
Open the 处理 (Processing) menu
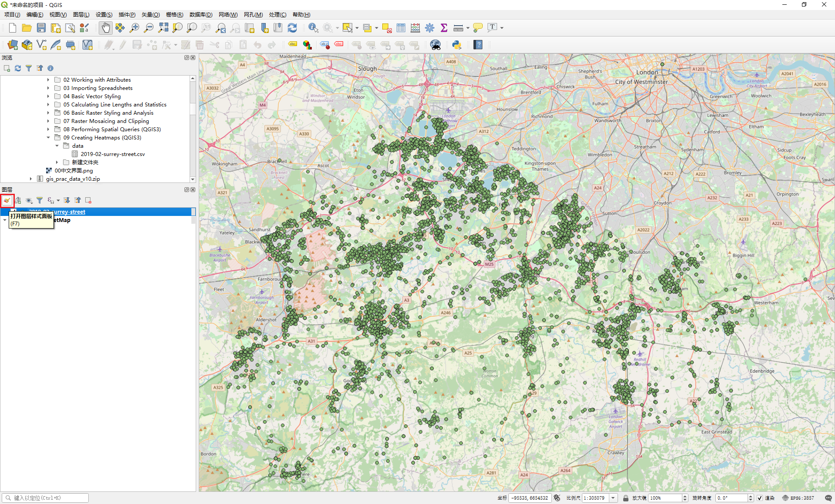[277, 14]
